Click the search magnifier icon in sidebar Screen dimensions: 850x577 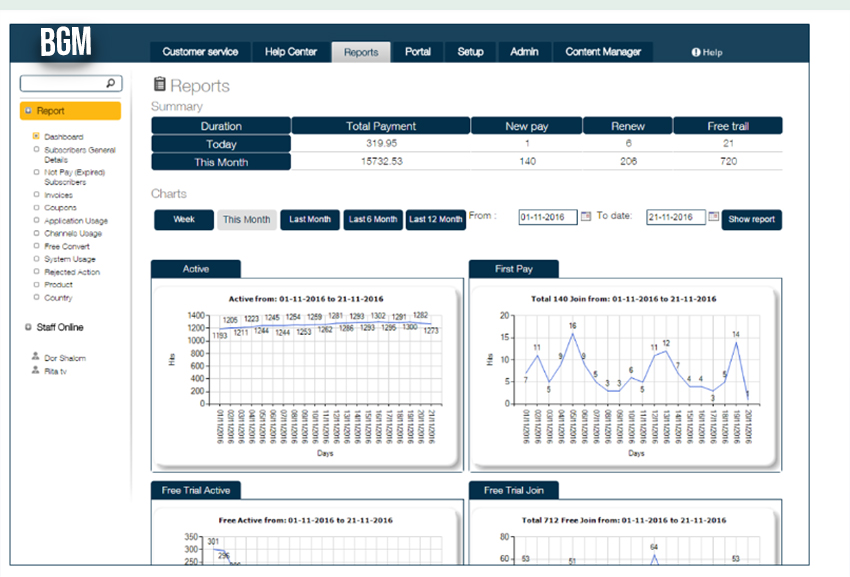[111, 84]
